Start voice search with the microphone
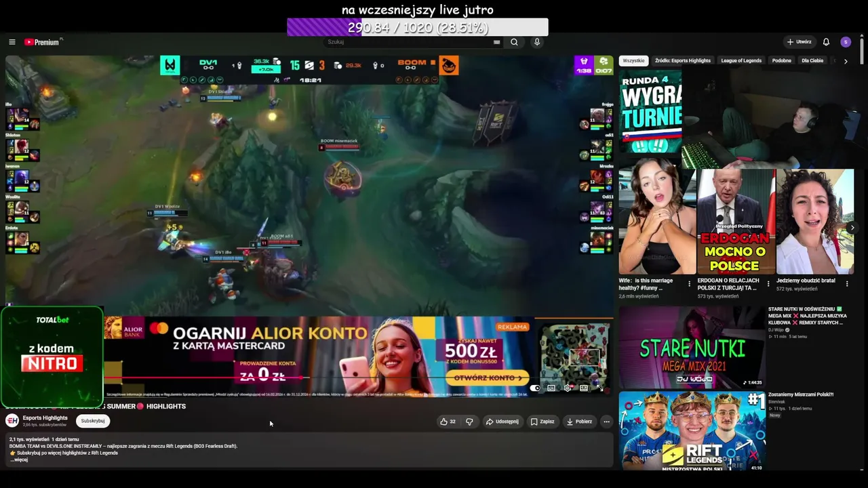This screenshot has width=868, height=488. click(x=537, y=42)
